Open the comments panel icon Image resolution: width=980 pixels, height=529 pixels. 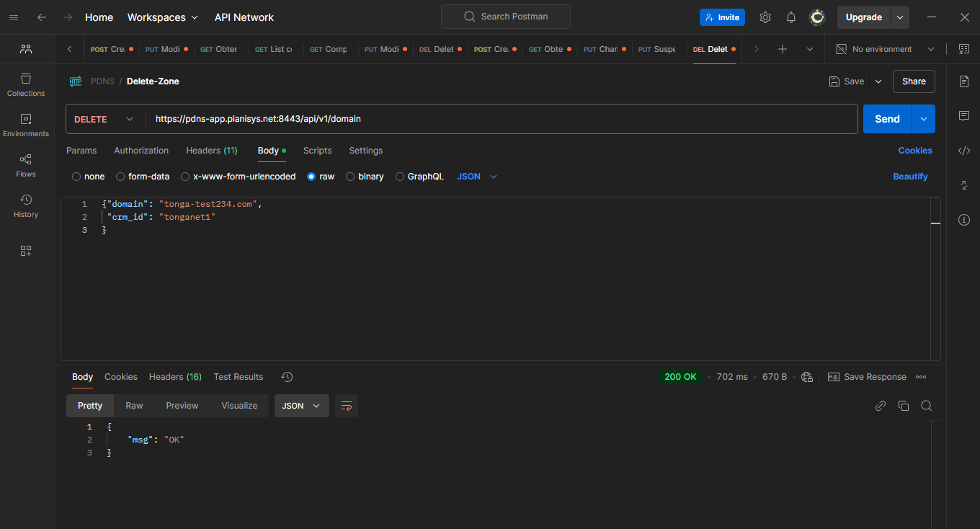(x=964, y=116)
